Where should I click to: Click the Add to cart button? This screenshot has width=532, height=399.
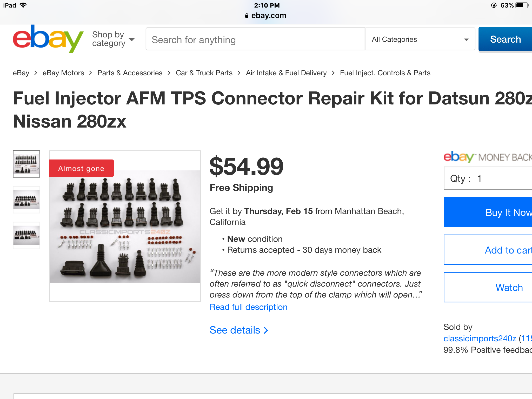[488, 250]
